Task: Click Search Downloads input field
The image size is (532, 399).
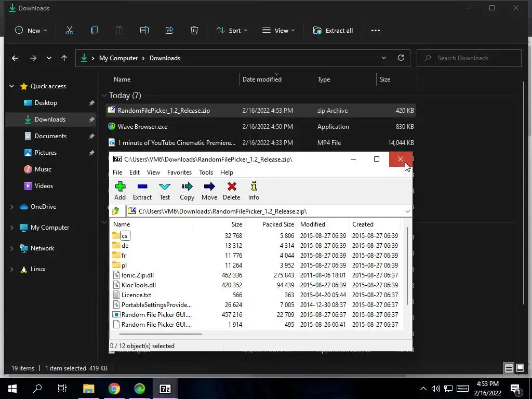Action: point(469,58)
